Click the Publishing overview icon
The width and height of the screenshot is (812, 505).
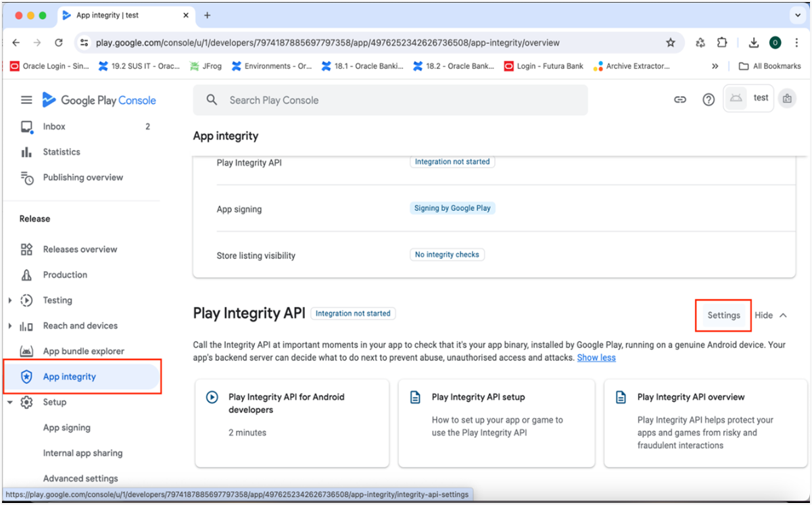click(x=27, y=178)
